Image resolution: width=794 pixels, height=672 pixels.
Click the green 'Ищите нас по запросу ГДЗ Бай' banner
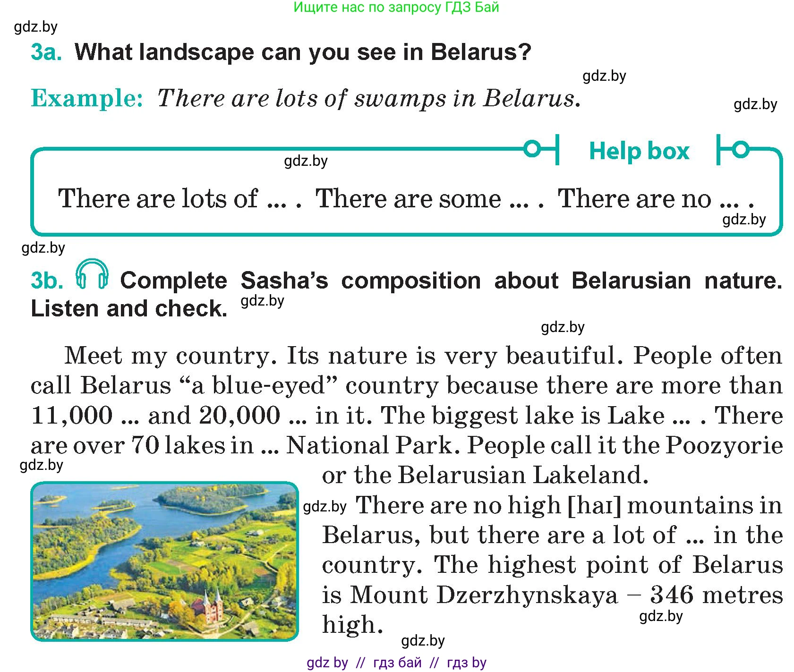(396, 7)
